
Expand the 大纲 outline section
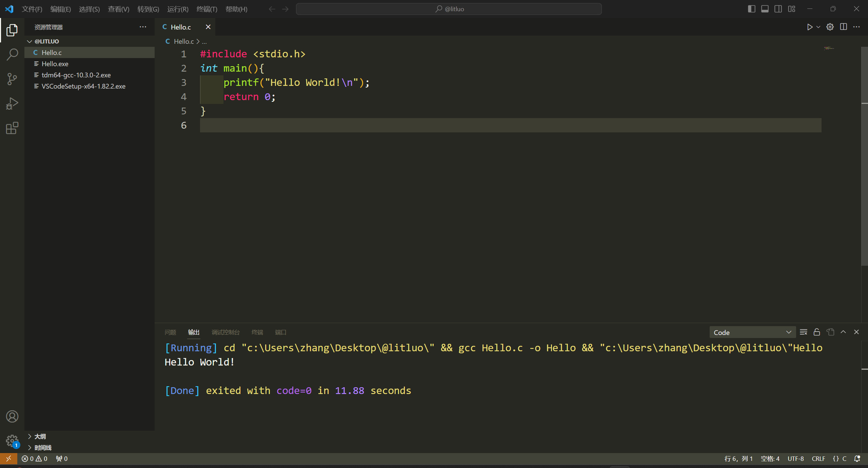coord(90,436)
